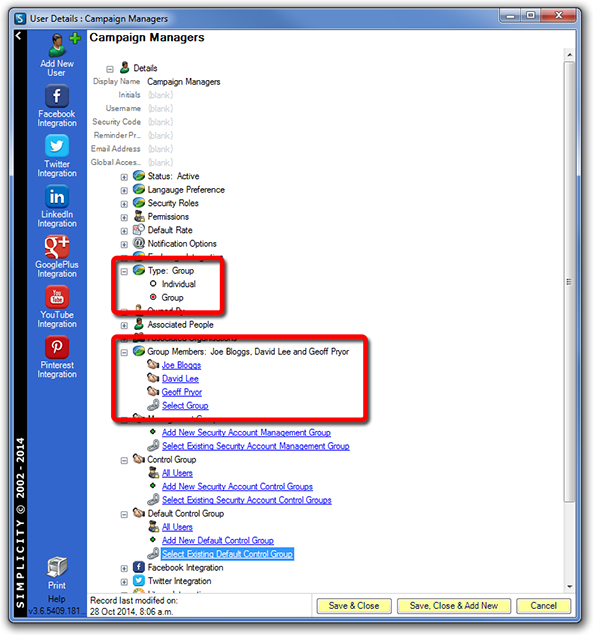Select the Group type radio button
This screenshot has height=635, width=593.
pyautogui.click(x=153, y=297)
